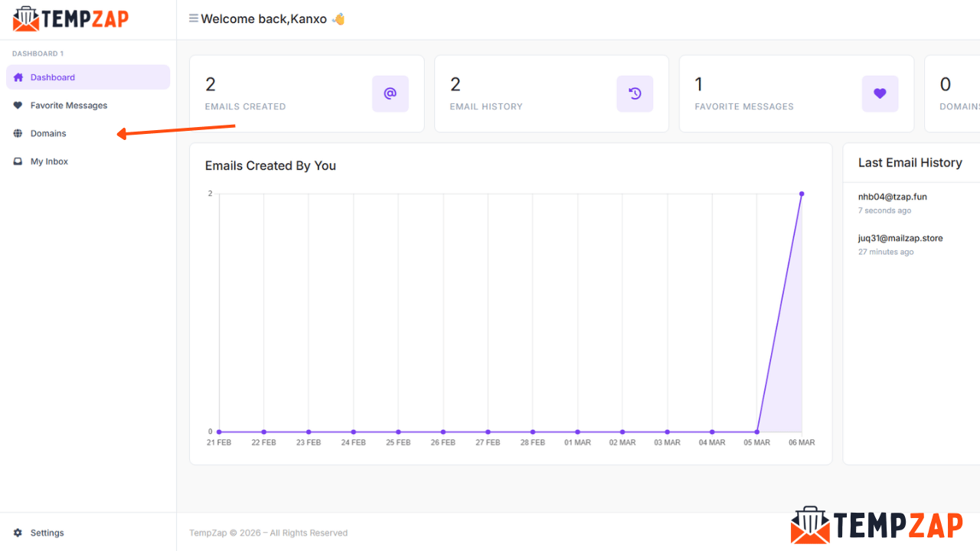Click the purple heart icon on Favorite Messages card
Image resolution: width=980 pixels, height=551 pixels.
880,93
